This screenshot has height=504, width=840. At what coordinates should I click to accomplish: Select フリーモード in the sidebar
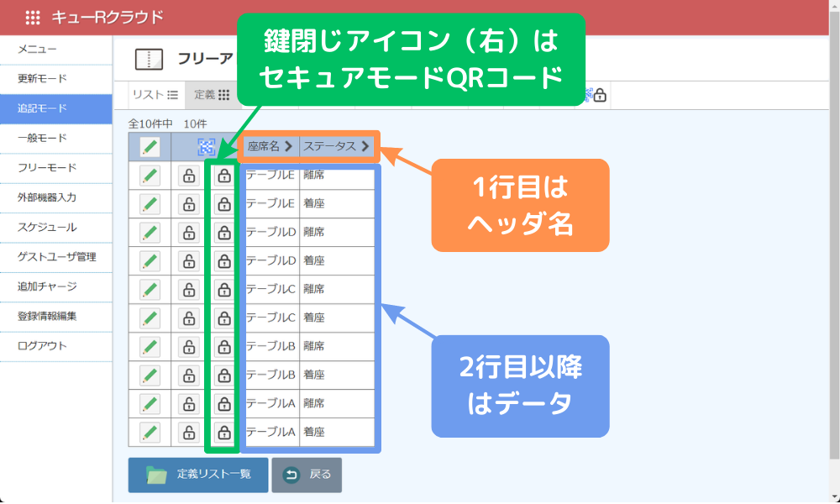point(55,168)
